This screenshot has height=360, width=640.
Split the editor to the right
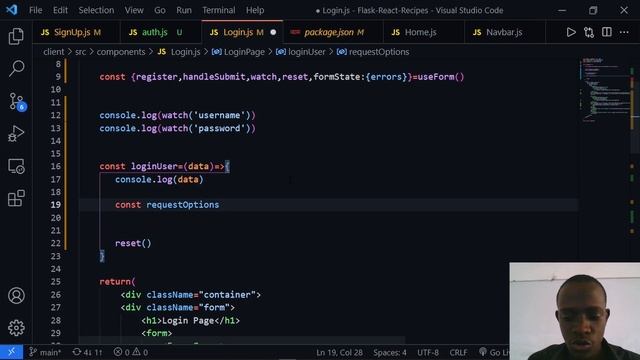pos(607,32)
